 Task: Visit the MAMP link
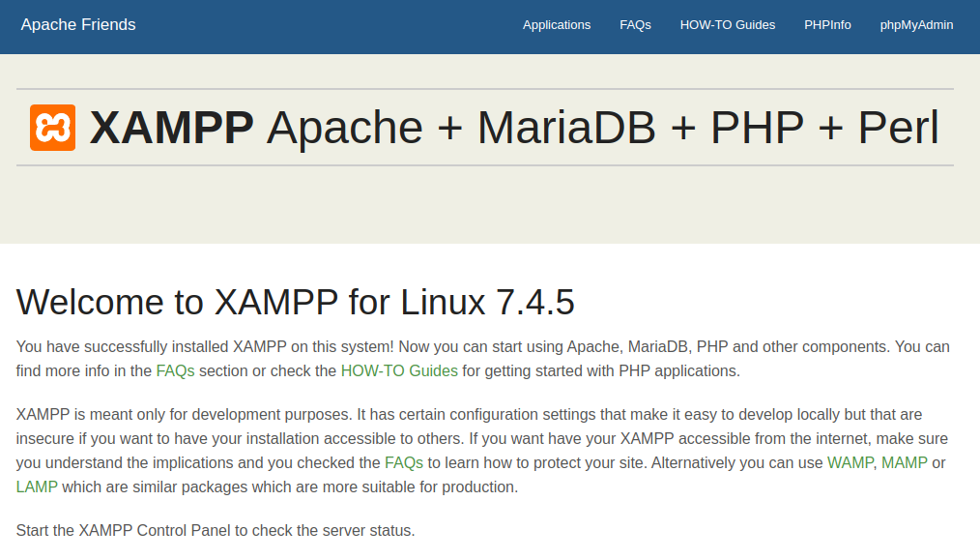(x=905, y=463)
